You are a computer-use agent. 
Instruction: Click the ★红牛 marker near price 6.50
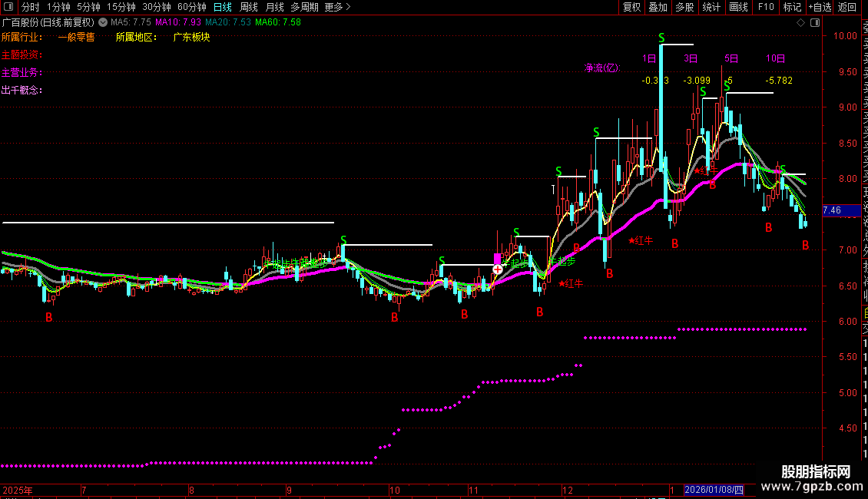pos(571,284)
